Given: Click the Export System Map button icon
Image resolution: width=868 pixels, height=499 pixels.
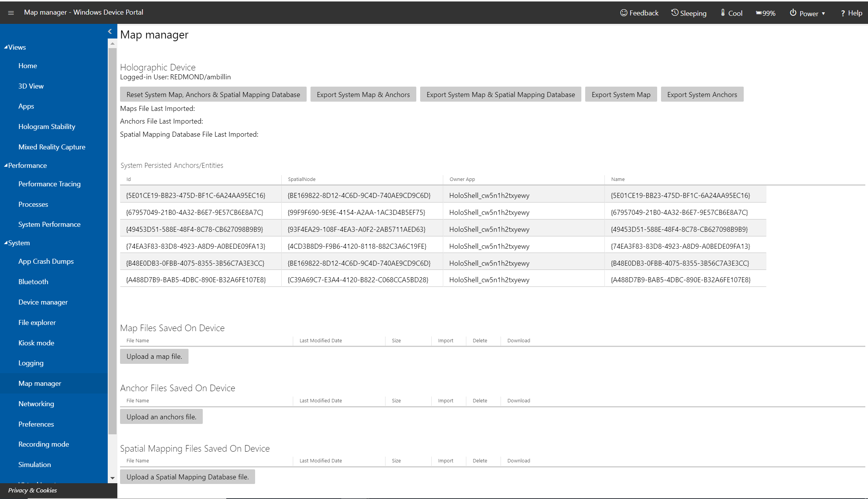Looking at the screenshot, I should pos(621,94).
